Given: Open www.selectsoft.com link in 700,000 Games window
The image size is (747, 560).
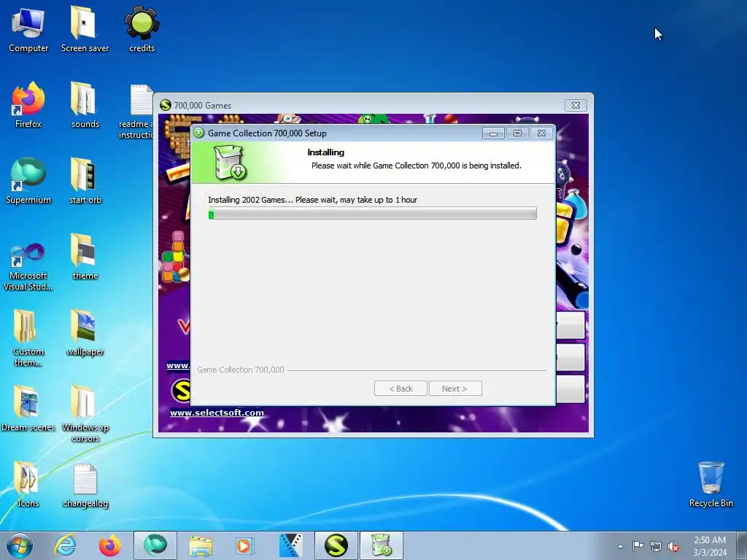Looking at the screenshot, I should (x=217, y=413).
